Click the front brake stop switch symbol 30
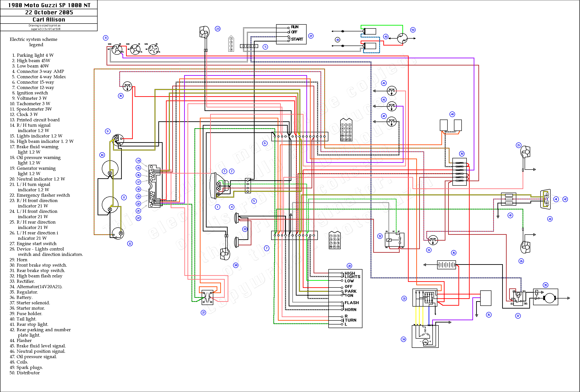580x392 pixels. tap(128, 86)
